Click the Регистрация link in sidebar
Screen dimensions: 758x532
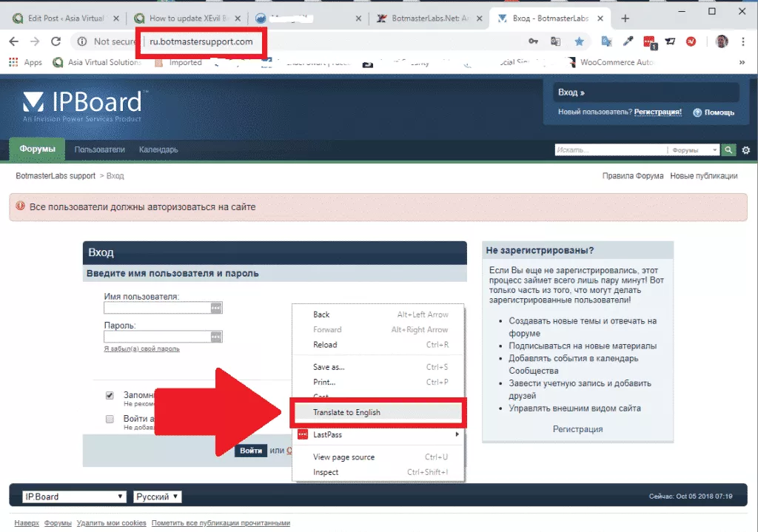pyautogui.click(x=577, y=429)
